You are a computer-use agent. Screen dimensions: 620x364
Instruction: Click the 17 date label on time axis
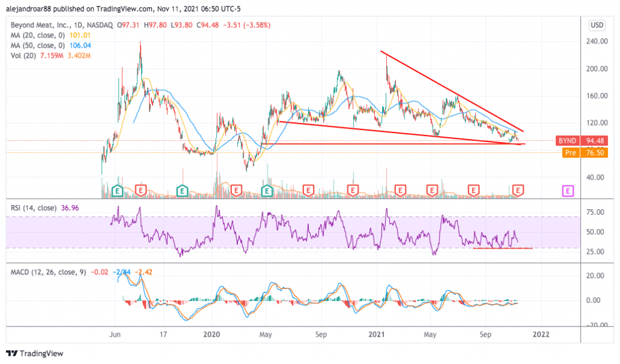163,334
